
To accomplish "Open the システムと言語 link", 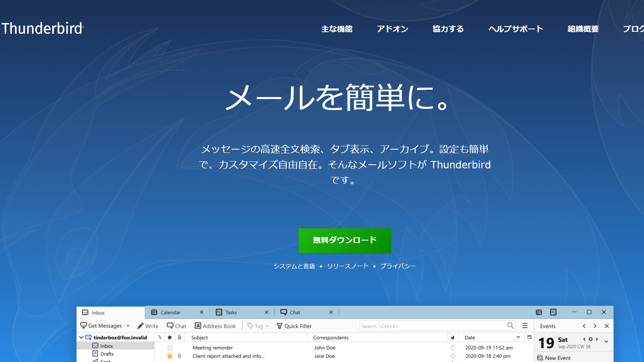I will click(294, 266).
